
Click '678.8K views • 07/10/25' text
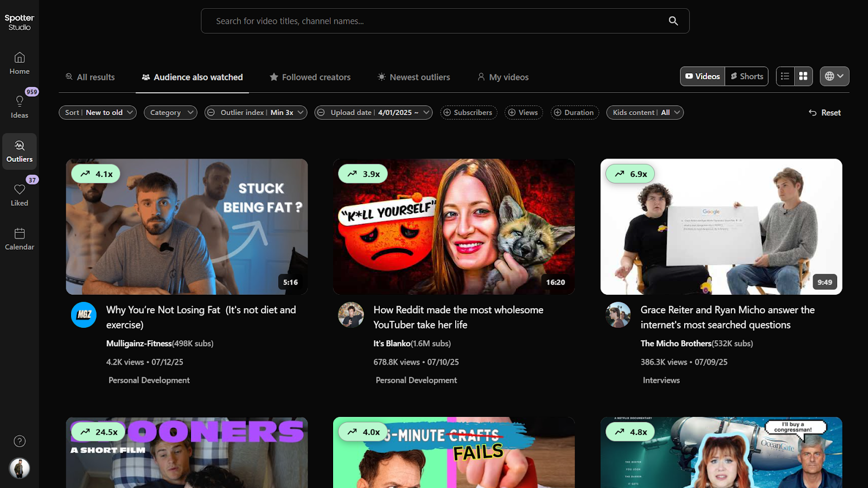coord(416,362)
